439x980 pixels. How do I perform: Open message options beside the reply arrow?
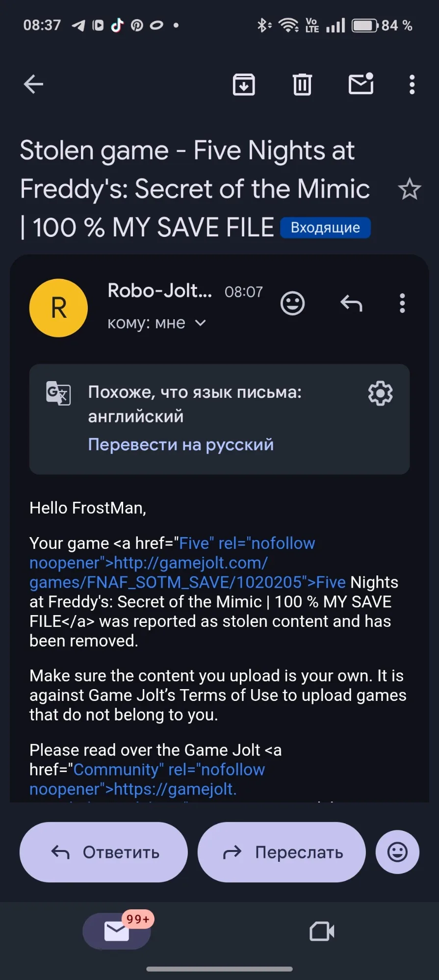(402, 304)
